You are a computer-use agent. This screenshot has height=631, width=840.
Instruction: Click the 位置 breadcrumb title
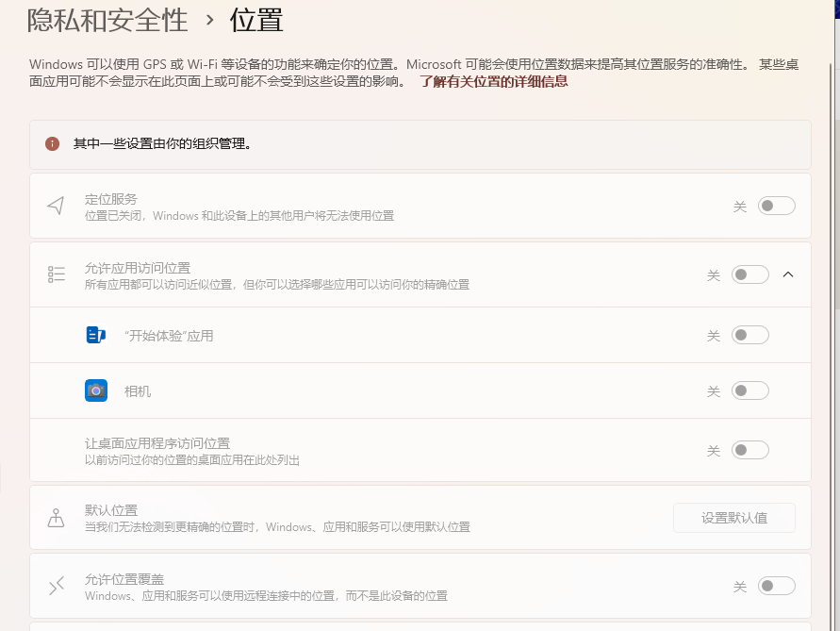click(x=256, y=21)
